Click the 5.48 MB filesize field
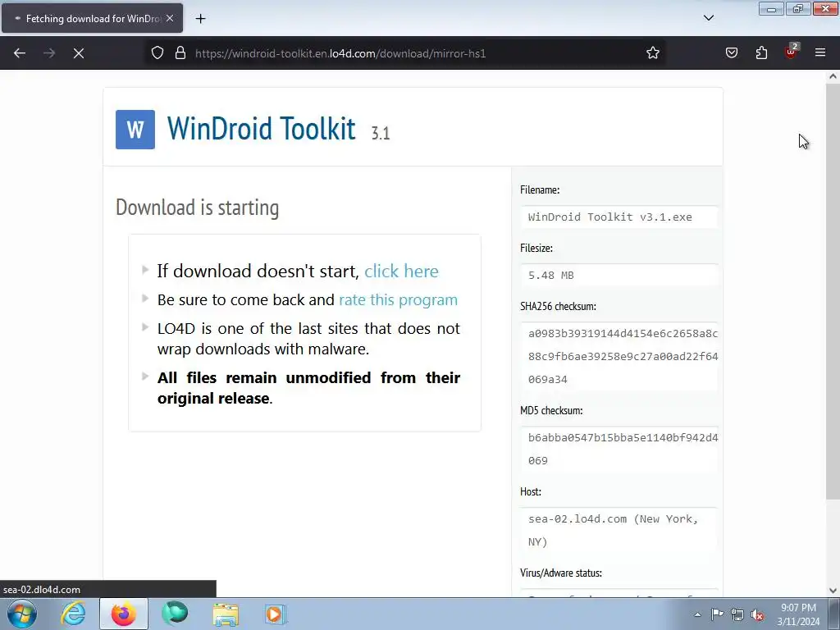This screenshot has height=630, width=840. point(619,276)
